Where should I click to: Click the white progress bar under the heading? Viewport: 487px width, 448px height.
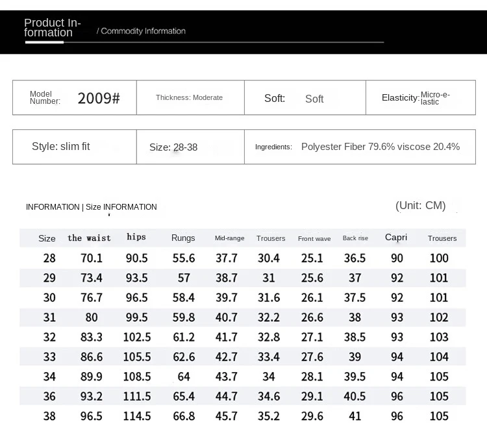pyautogui.click(x=44, y=42)
